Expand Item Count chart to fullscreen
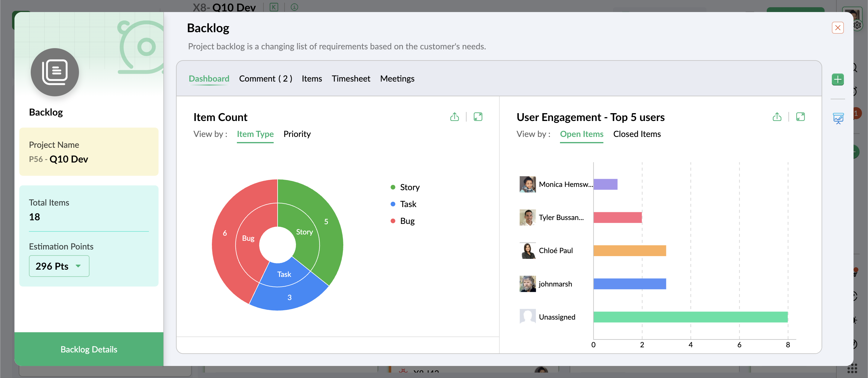 pos(478,117)
